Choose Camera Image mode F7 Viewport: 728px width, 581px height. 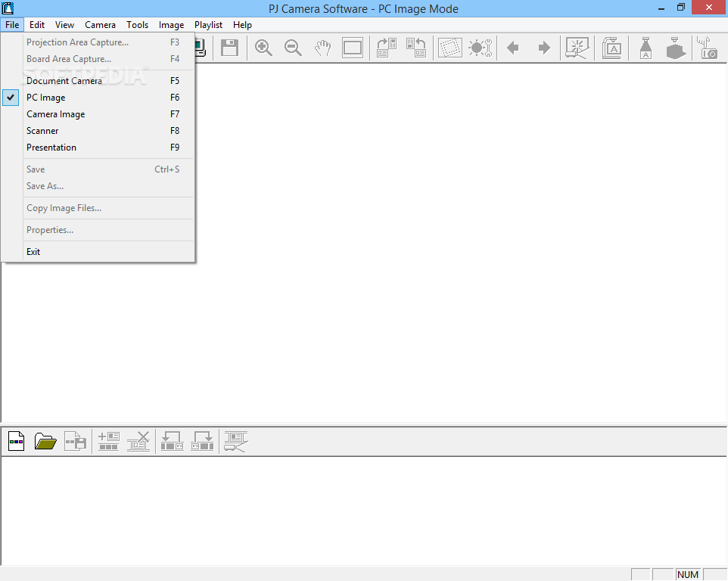coord(98,114)
